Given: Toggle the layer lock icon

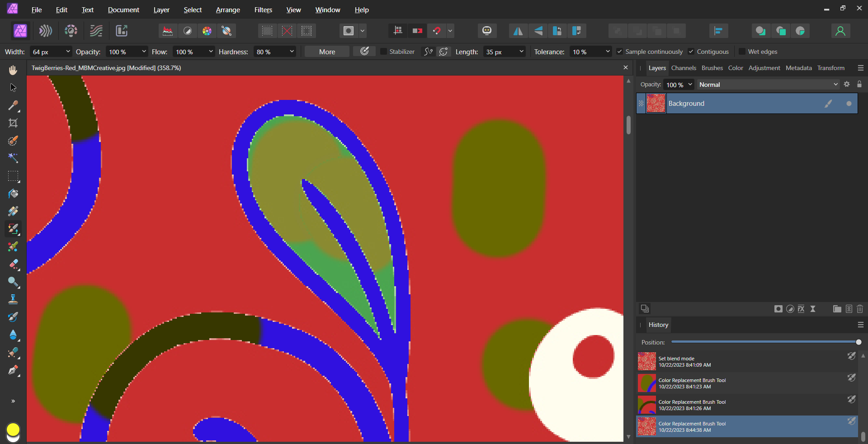Looking at the screenshot, I should (x=859, y=85).
